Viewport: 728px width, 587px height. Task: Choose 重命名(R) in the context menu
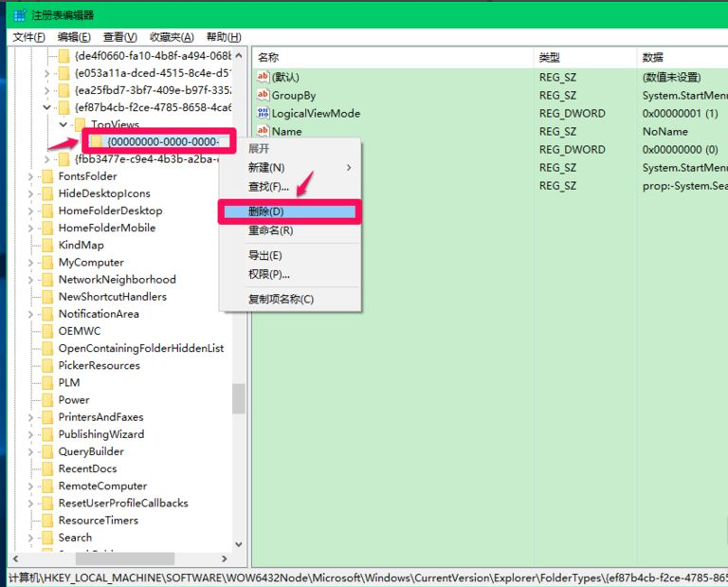[270, 230]
